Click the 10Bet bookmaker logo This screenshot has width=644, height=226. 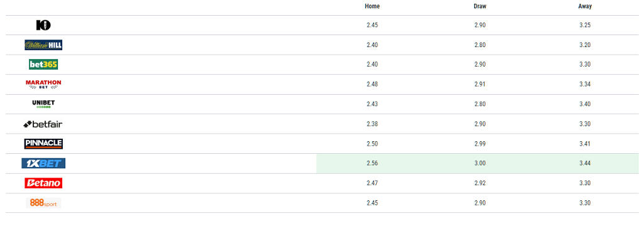(x=43, y=26)
